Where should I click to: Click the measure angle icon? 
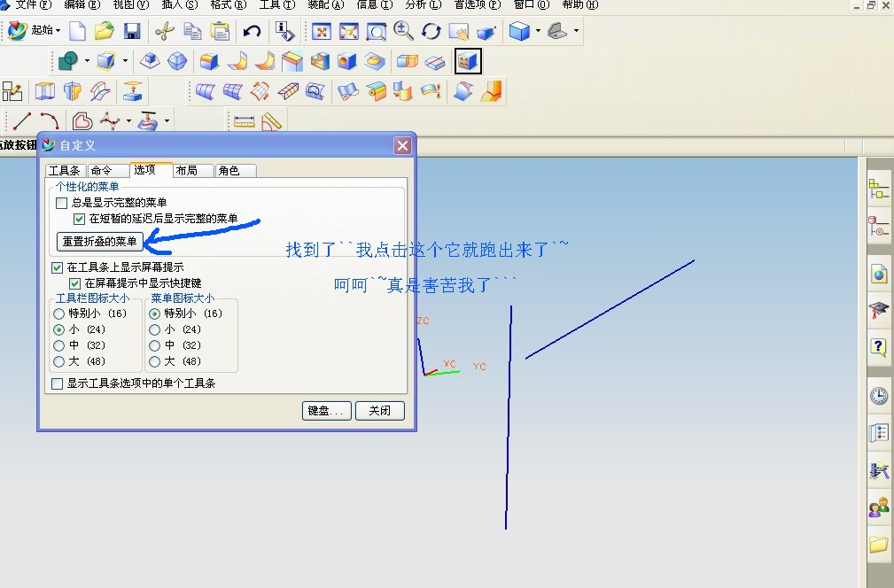[x=272, y=120]
